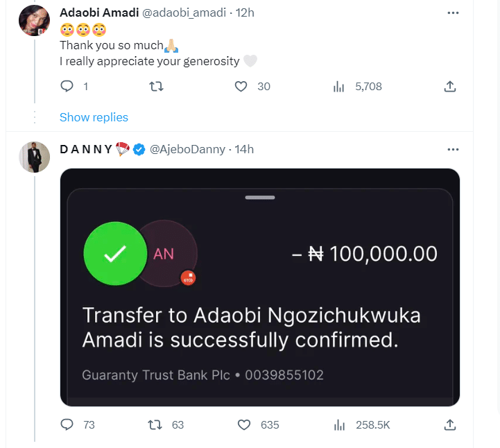The width and height of the screenshot is (500, 448).
Task: Open the @AjeboDanny handle link
Action: coord(187,149)
